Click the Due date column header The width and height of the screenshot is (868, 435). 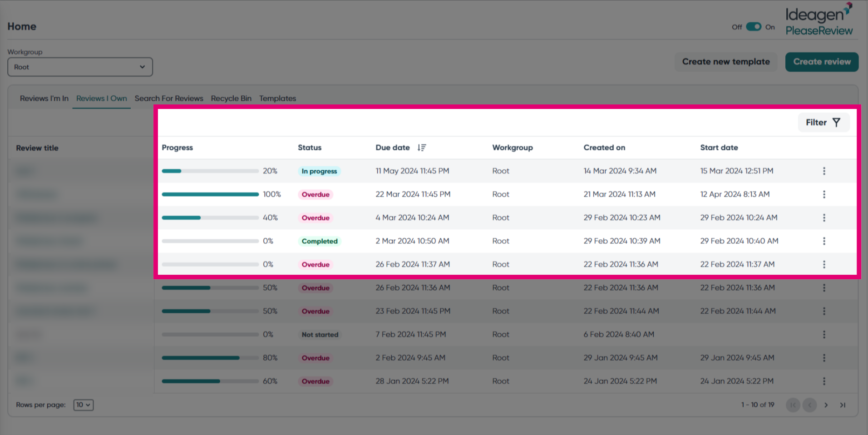[393, 148]
